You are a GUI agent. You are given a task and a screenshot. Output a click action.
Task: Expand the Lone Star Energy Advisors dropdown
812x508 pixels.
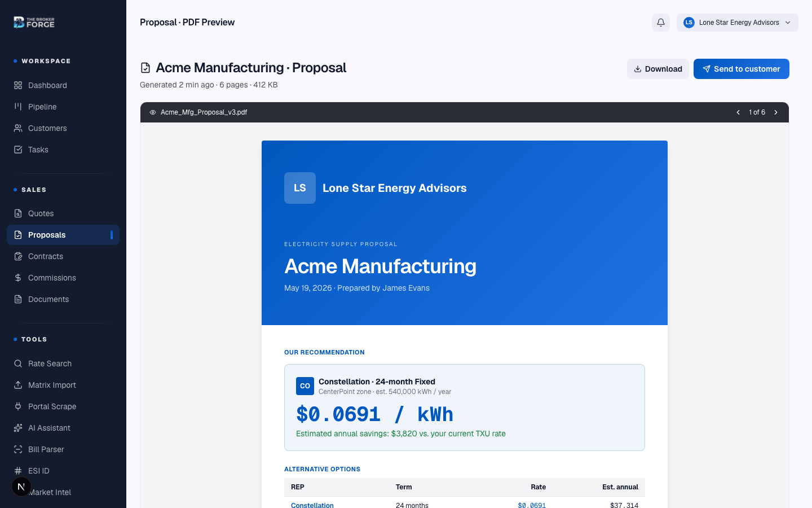click(738, 23)
